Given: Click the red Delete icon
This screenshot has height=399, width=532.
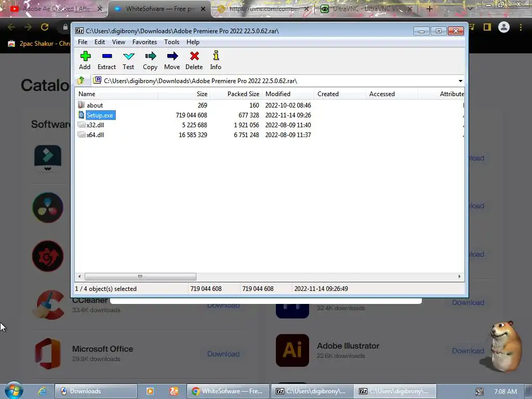Looking at the screenshot, I should tap(194, 56).
